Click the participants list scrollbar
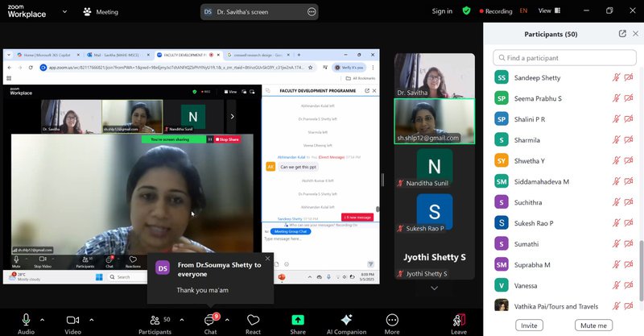 (641, 271)
